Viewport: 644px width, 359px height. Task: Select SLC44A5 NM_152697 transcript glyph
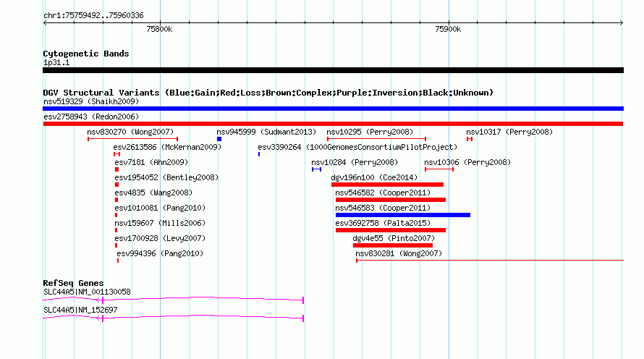click(x=174, y=318)
